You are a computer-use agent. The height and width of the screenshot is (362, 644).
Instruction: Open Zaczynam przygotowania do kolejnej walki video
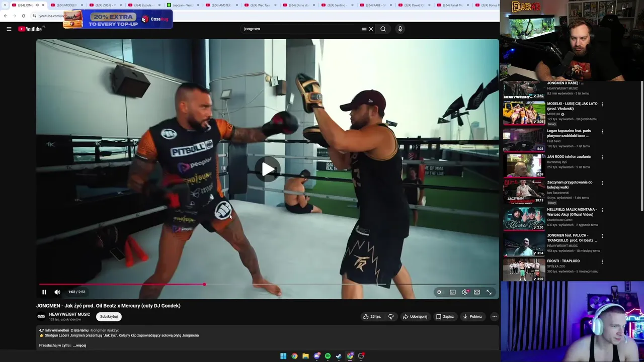point(570,185)
